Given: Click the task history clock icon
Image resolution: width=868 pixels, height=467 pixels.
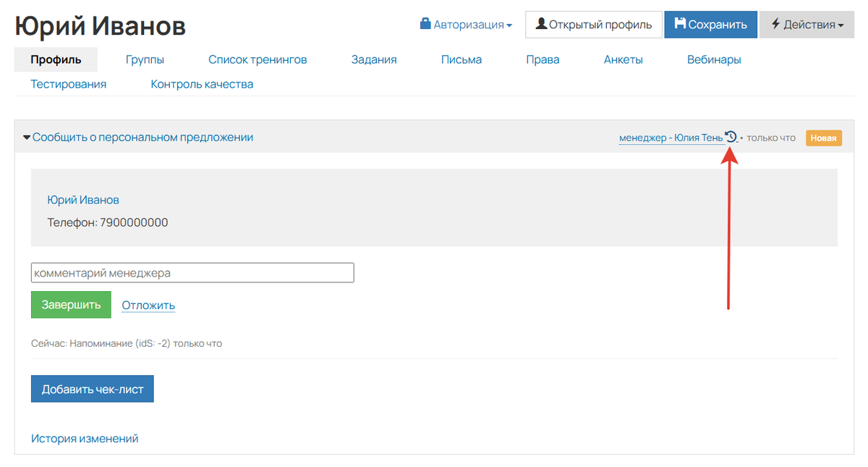Looking at the screenshot, I should (731, 137).
